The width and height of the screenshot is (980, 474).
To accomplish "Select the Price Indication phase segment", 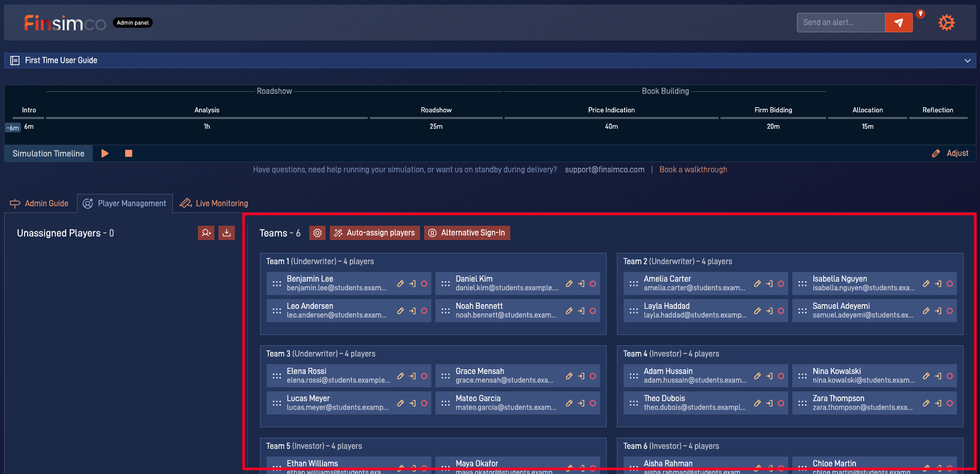I will tap(611, 110).
